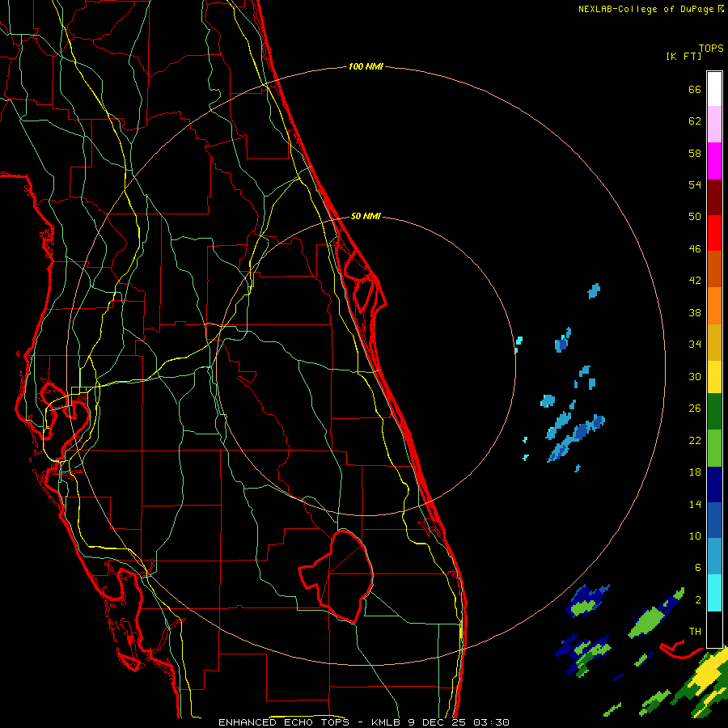Pick the white swatch on the color scale
This screenshot has width=728, height=728.
tap(714, 89)
